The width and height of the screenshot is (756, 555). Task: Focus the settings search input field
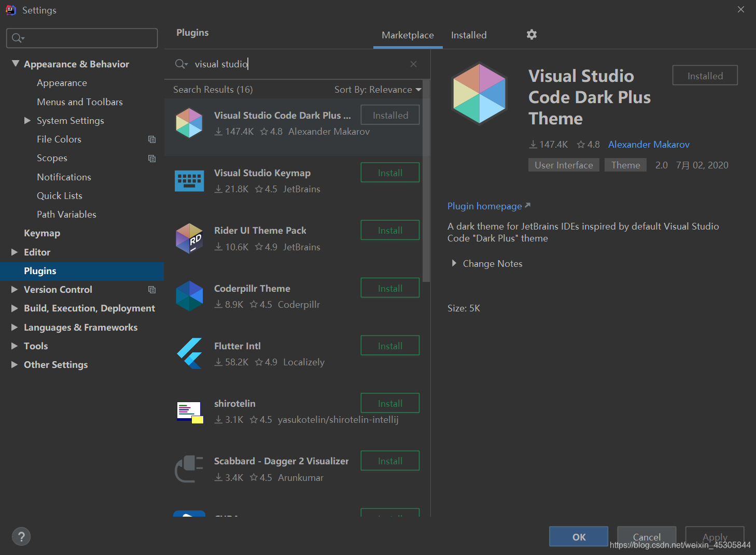tap(82, 38)
